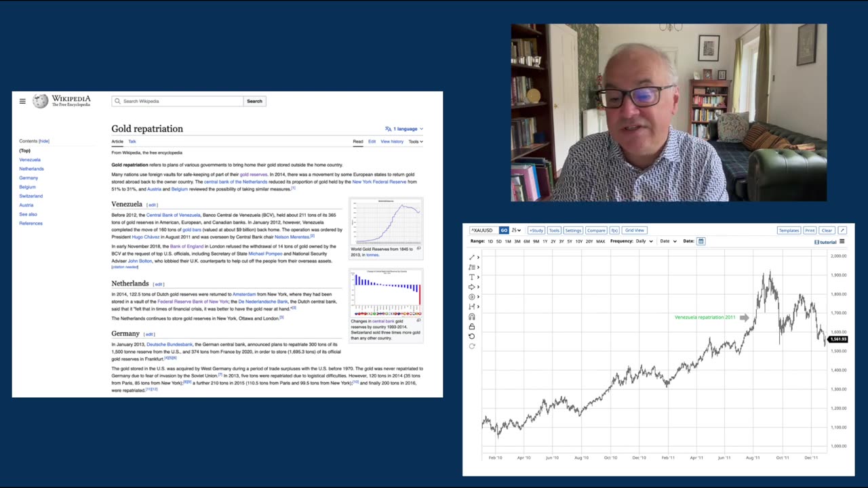This screenshot has height=488, width=868.
Task: Open the 1 language dropdown
Action: (x=404, y=129)
